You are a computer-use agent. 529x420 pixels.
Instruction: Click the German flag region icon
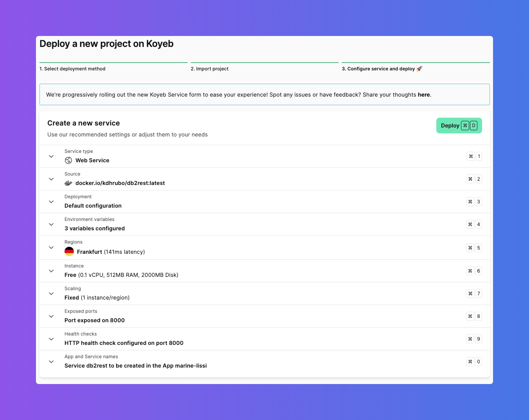click(69, 251)
